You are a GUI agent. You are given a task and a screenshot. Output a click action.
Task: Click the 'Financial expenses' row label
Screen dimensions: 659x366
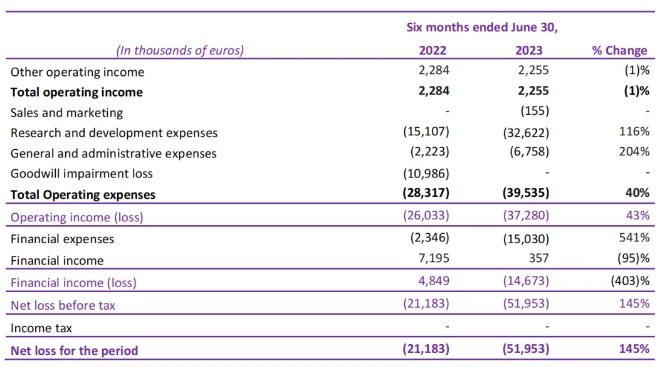pos(62,239)
